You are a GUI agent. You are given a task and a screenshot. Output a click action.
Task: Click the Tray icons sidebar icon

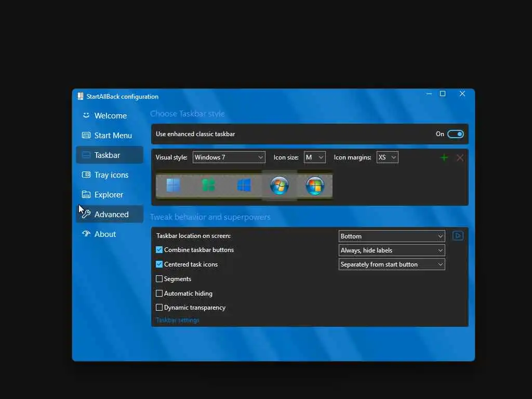(x=86, y=175)
